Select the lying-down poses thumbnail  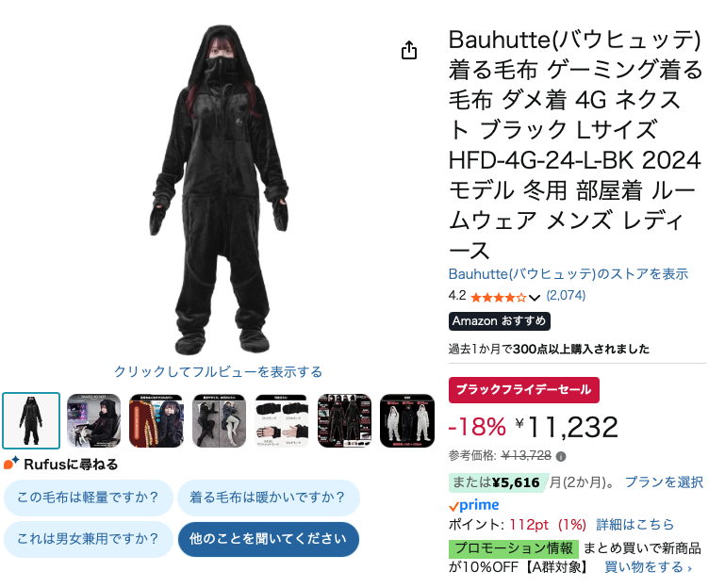coord(219,420)
